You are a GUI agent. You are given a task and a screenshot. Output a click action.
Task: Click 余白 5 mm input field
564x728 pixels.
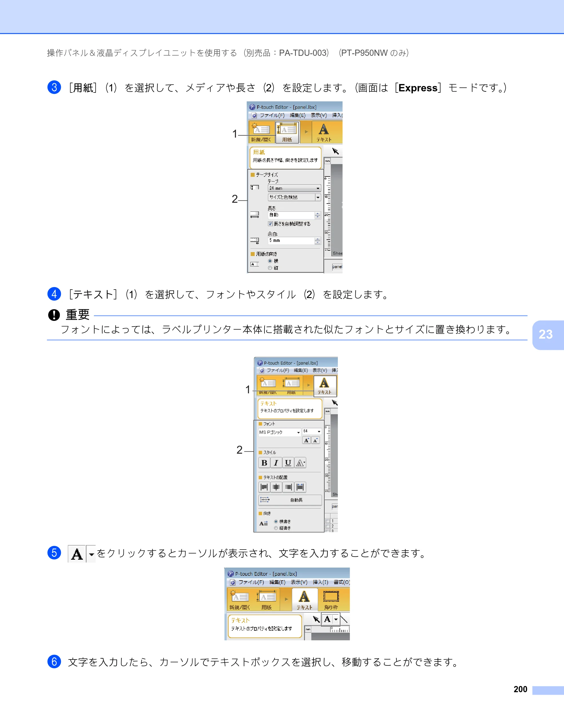click(x=291, y=241)
